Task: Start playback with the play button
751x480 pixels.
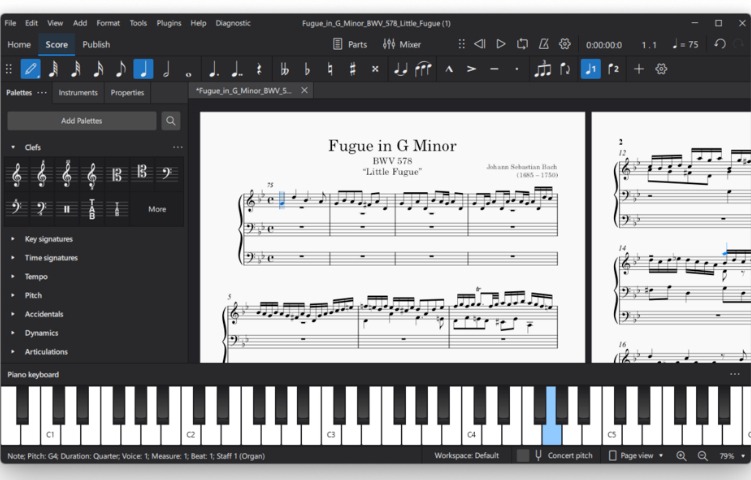Action: click(501, 44)
